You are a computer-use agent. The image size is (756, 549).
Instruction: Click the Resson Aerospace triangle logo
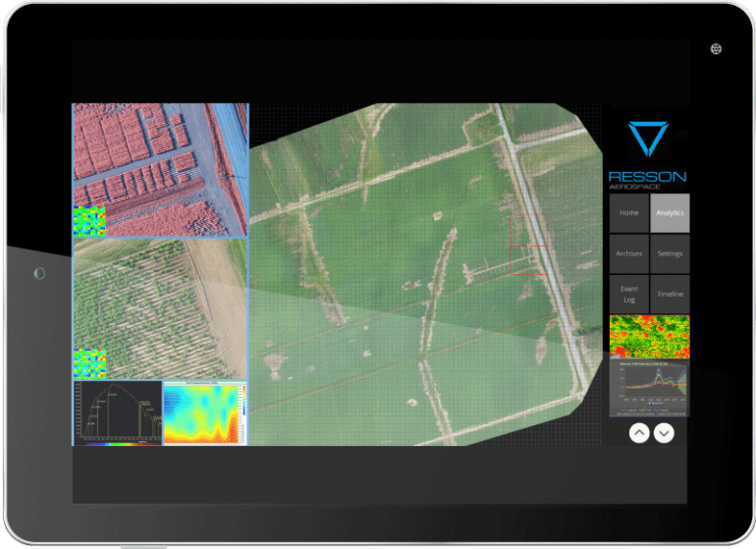[x=648, y=140]
